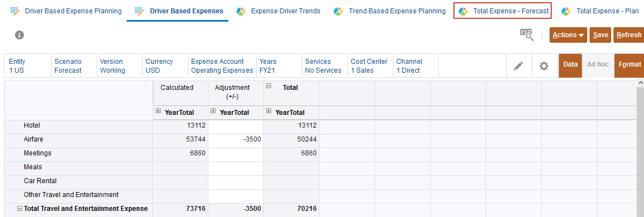Image resolution: width=644 pixels, height=217 pixels.
Task: Click the Driver Based Expenses tab icon
Action: point(139,11)
